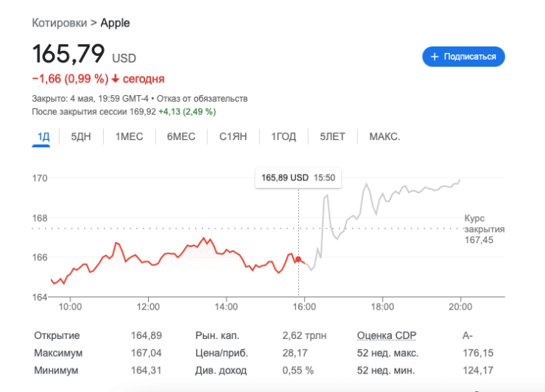Show the МАКС. full history tab
Screen dimensions: 545x392
pyautogui.click(x=384, y=136)
